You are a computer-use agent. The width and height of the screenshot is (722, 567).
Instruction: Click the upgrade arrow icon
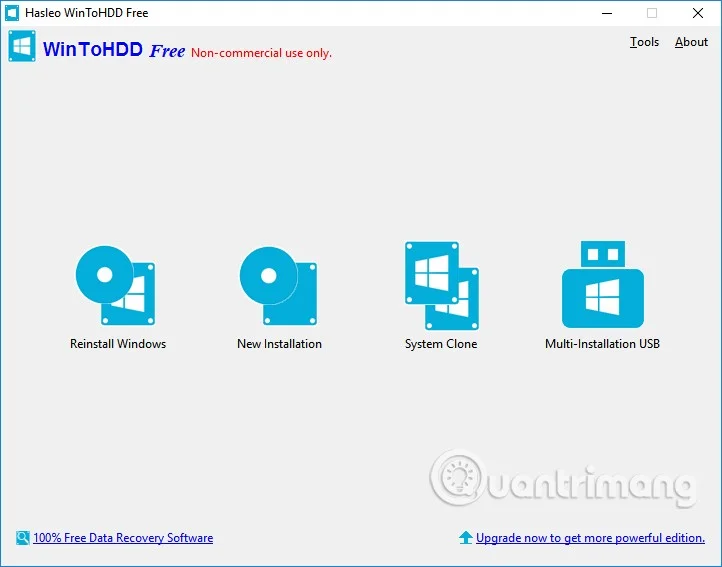466,538
